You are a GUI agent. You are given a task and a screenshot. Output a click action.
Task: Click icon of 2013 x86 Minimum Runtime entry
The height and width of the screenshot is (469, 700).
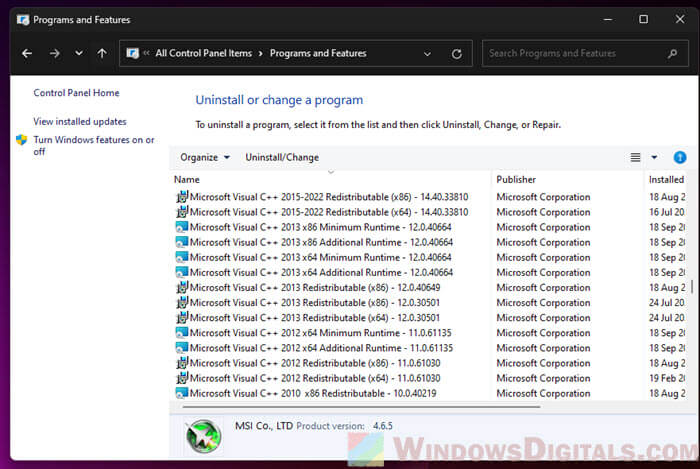point(182,227)
